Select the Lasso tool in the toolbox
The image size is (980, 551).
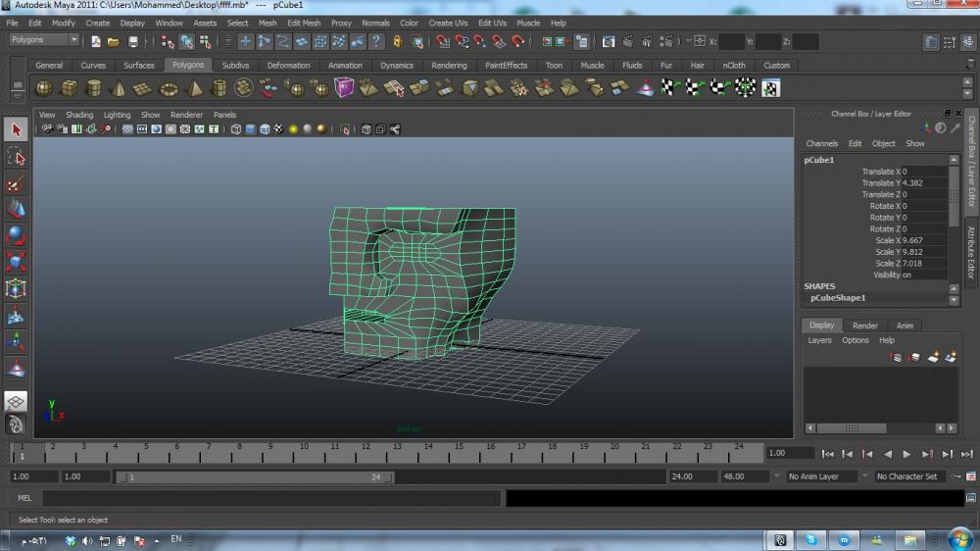click(x=16, y=156)
